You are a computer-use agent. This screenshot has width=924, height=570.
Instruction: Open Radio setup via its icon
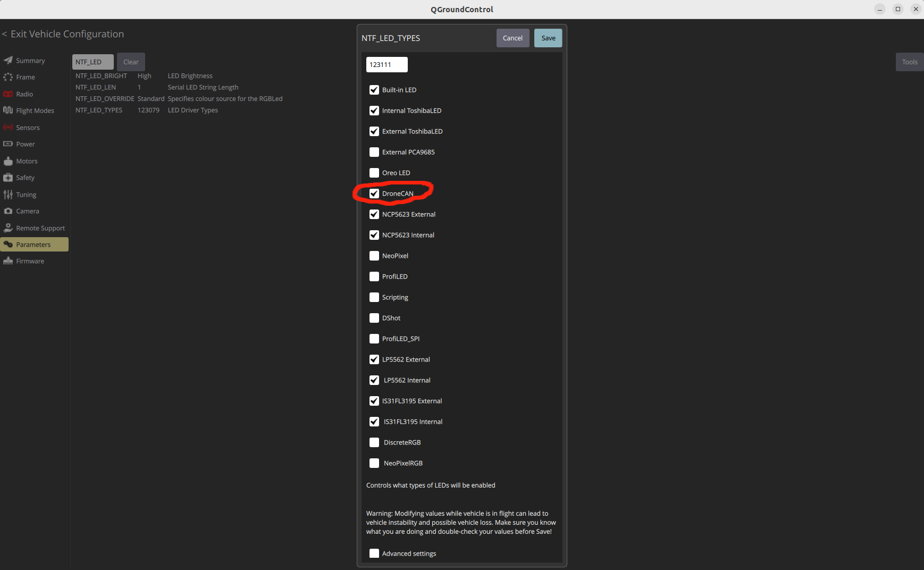(8, 94)
